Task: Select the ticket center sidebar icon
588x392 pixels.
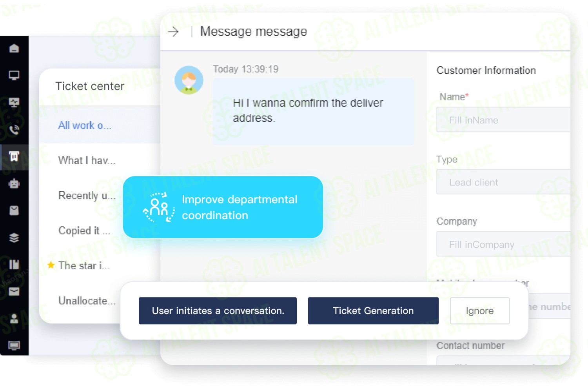Action: click(x=14, y=156)
